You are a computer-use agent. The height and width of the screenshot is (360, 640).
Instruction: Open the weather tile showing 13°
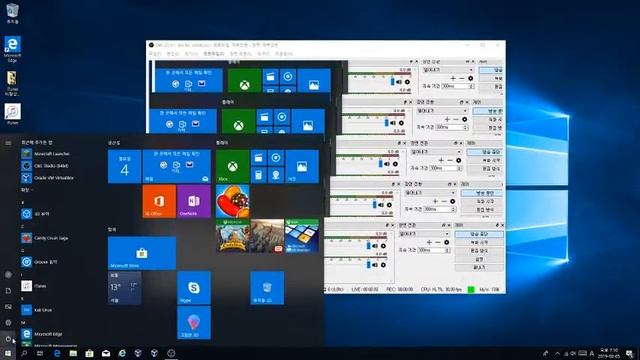coord(124,288)
